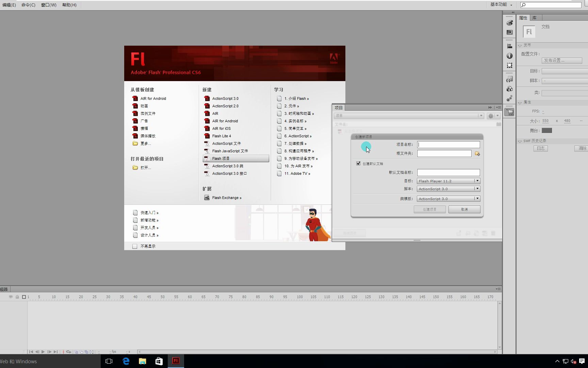The width and height of the screenshot is (588, 368).
Task: Open the 基本功能 workspace dropdown
Action: pyautogui.click(x=501, y=4)
